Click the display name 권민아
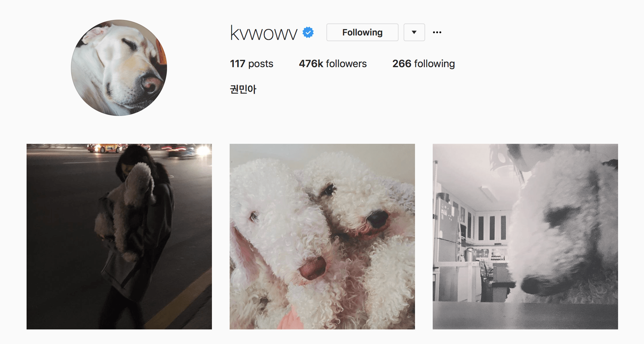 pos(243,89)
